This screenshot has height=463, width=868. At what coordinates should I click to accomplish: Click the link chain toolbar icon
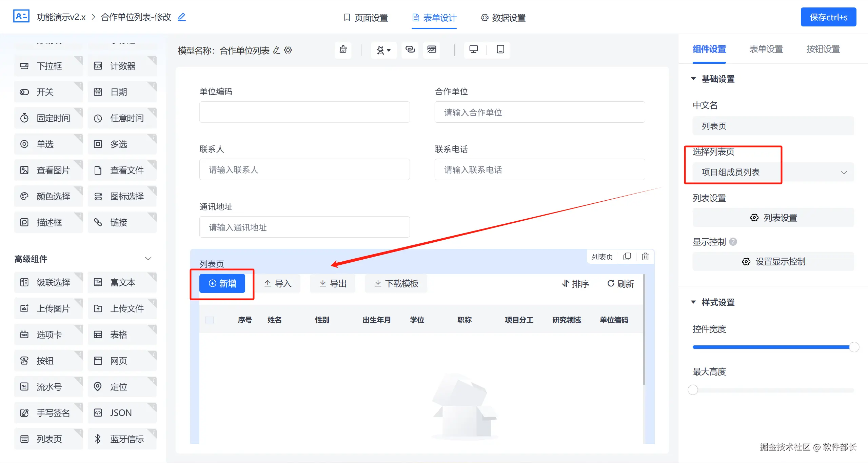pyautogui.click(x=410, y=49)
